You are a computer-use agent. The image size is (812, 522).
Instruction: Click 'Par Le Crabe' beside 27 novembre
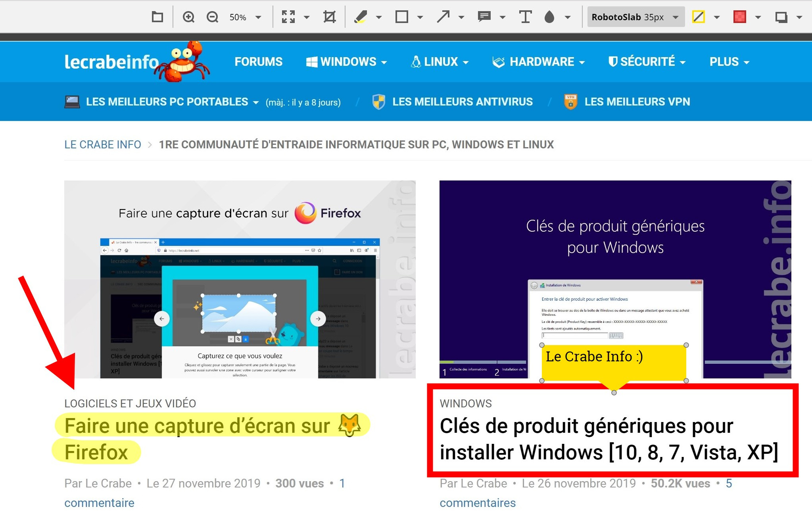(x=98, y=483)
